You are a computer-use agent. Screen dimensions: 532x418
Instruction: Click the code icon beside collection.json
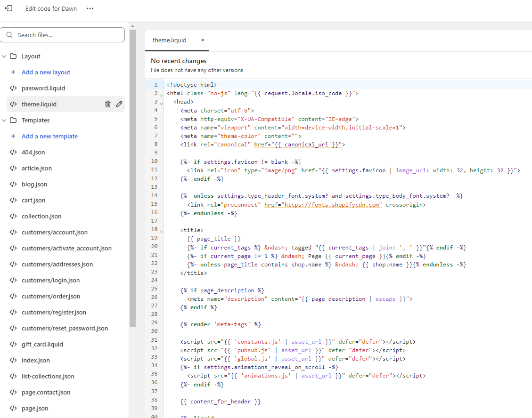click(x=13, y=216)
